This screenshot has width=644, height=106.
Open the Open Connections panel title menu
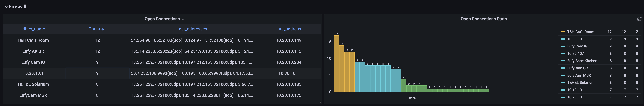(164, 19)
